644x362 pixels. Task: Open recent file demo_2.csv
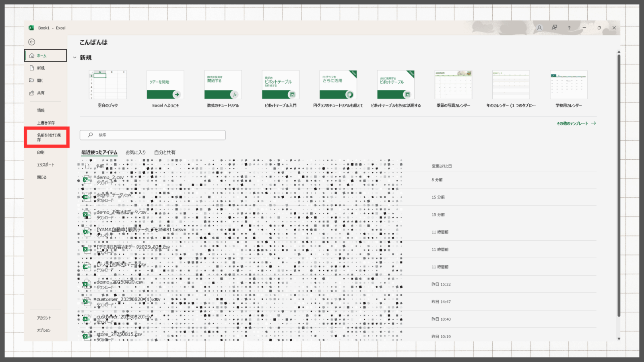110,178
